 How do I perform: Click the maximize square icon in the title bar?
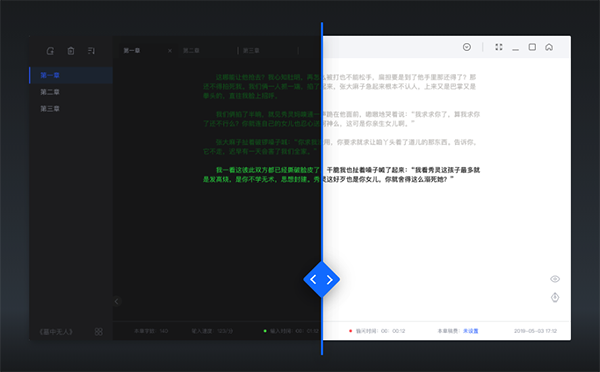click(x=532, y=47)
